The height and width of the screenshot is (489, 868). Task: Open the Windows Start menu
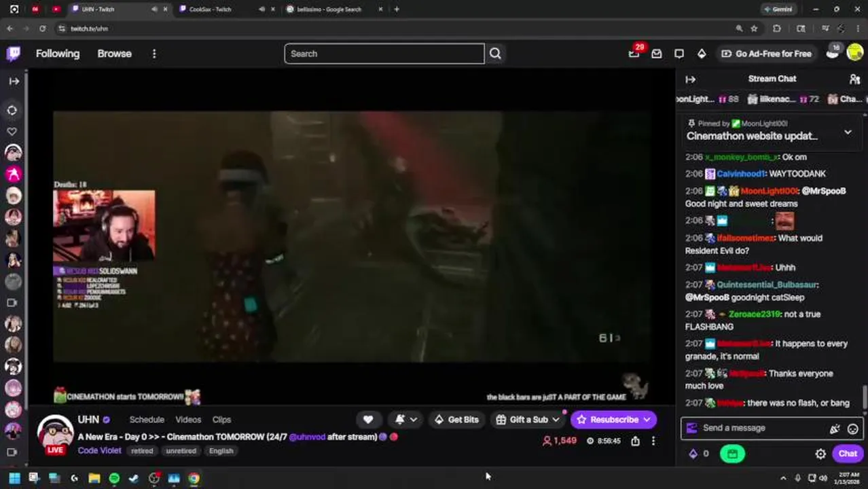tap(14, 478)
